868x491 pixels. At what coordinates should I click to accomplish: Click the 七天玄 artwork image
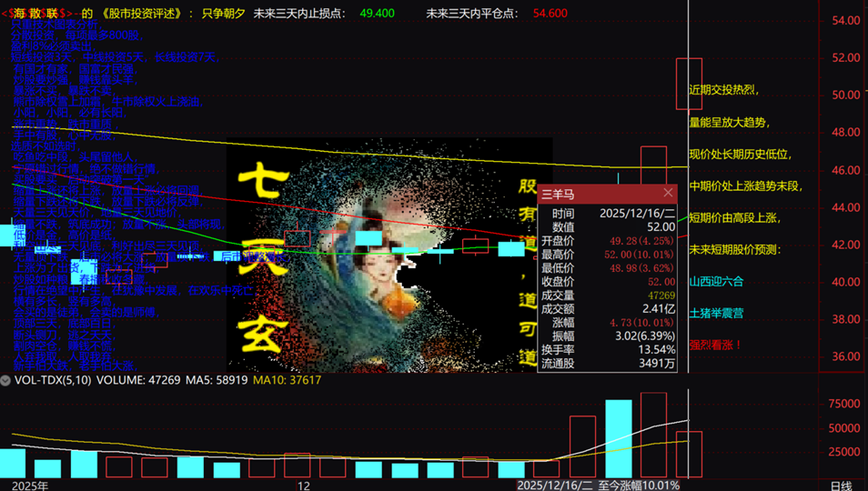389,255
